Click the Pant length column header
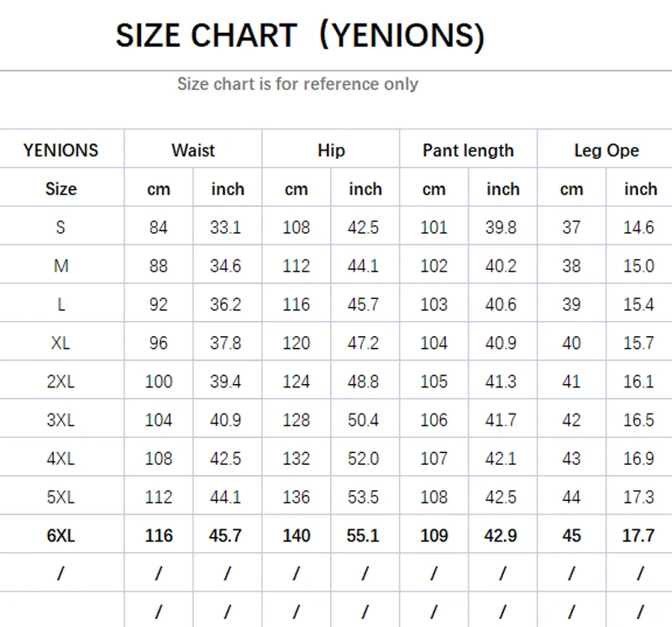672x627 pixels. pos(468,150)
